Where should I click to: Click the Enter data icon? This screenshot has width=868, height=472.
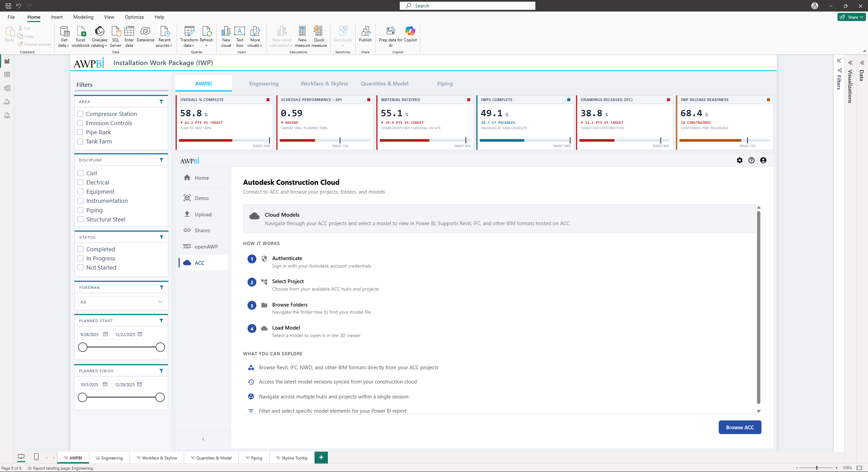coord(129,31)
